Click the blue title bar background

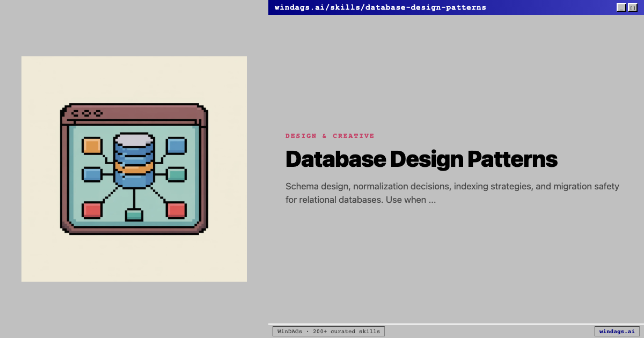tap(537, 7)
